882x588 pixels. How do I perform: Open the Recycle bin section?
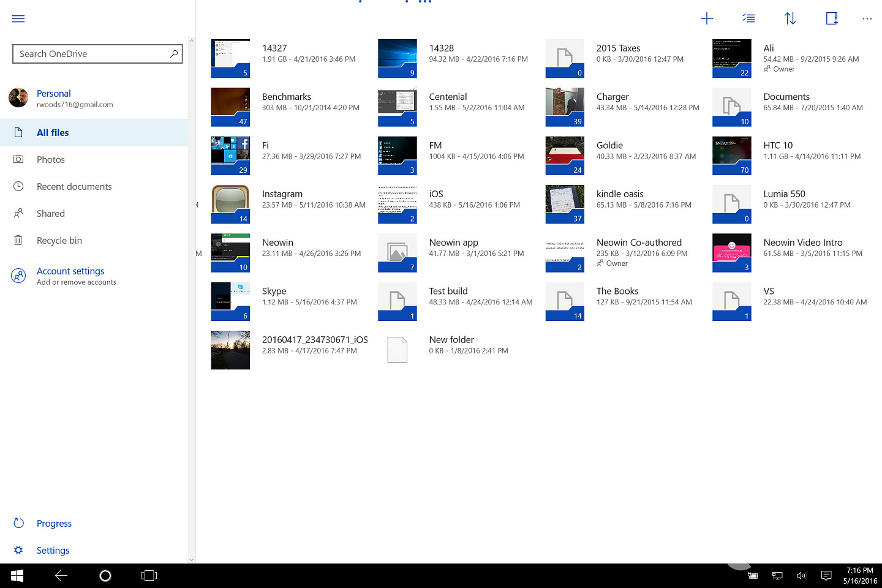click(94, 240)
